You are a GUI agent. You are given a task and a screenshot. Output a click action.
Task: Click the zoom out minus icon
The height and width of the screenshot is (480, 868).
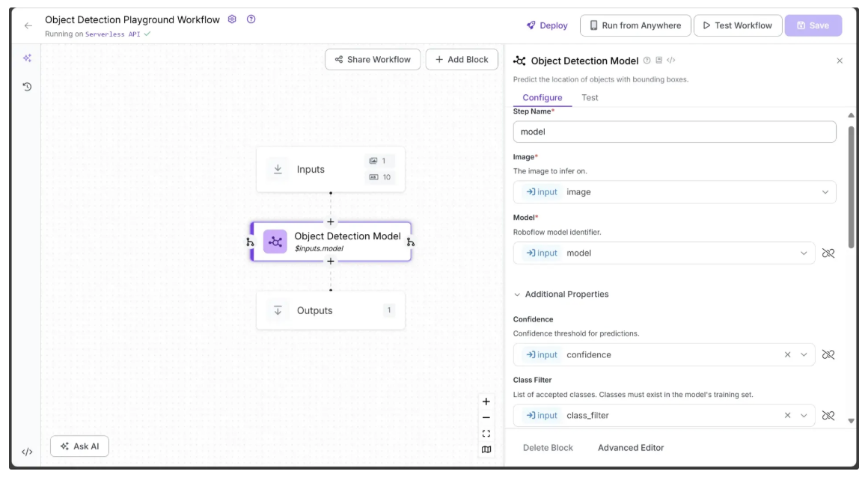point(486,417)
